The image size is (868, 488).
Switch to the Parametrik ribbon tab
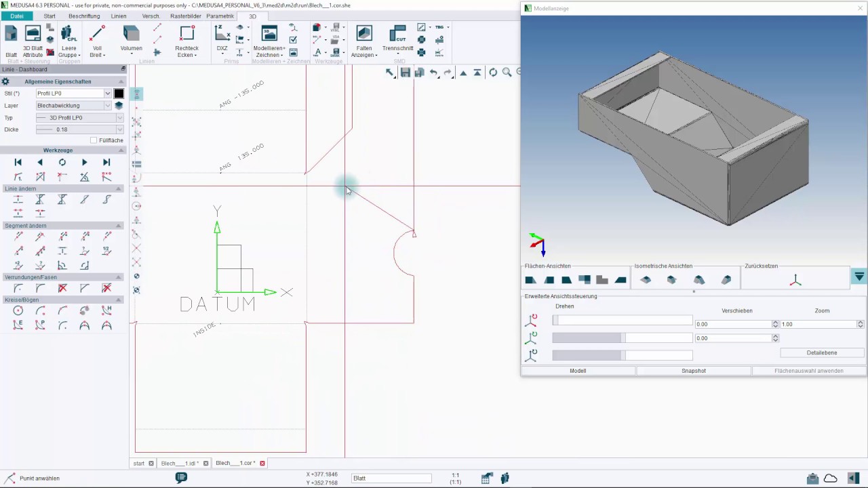click(220, 16)
